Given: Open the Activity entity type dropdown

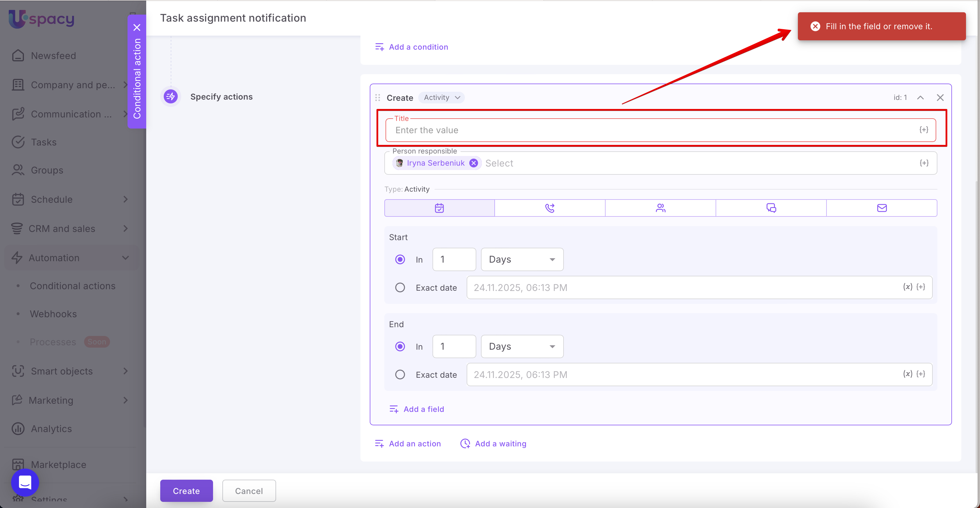Looking at the screenshot, I should (x=442, y=98).
